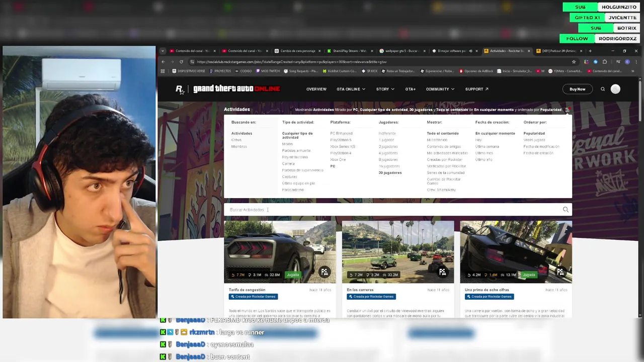Click the magnifier in Buscar Actividades bar

pos(566,210)
